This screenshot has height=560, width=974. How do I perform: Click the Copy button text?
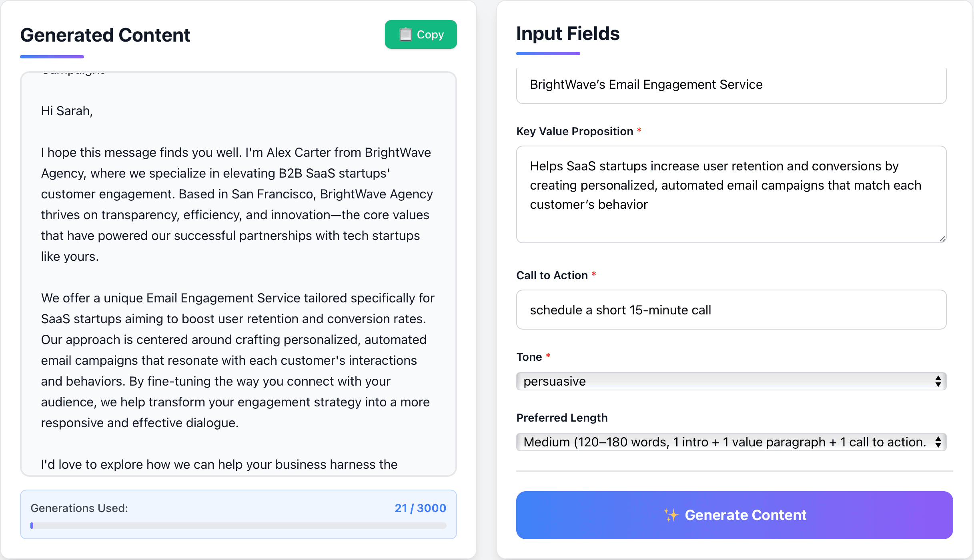click(430, 35)
